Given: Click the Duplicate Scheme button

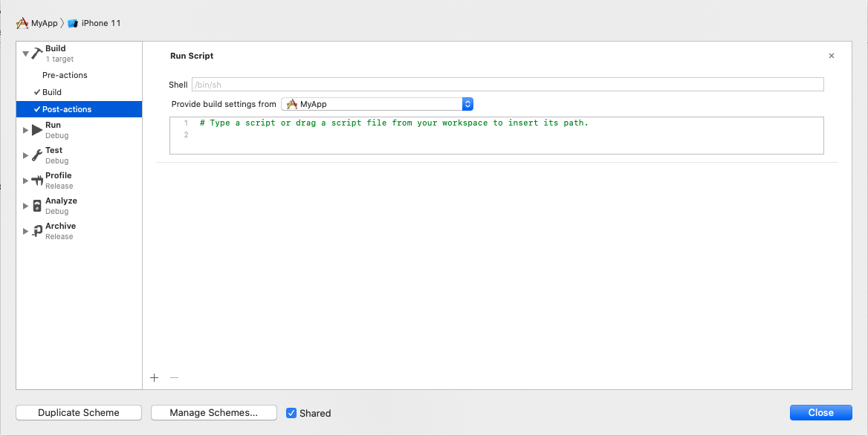Looking at the screenshot, I should pos(79,413).
